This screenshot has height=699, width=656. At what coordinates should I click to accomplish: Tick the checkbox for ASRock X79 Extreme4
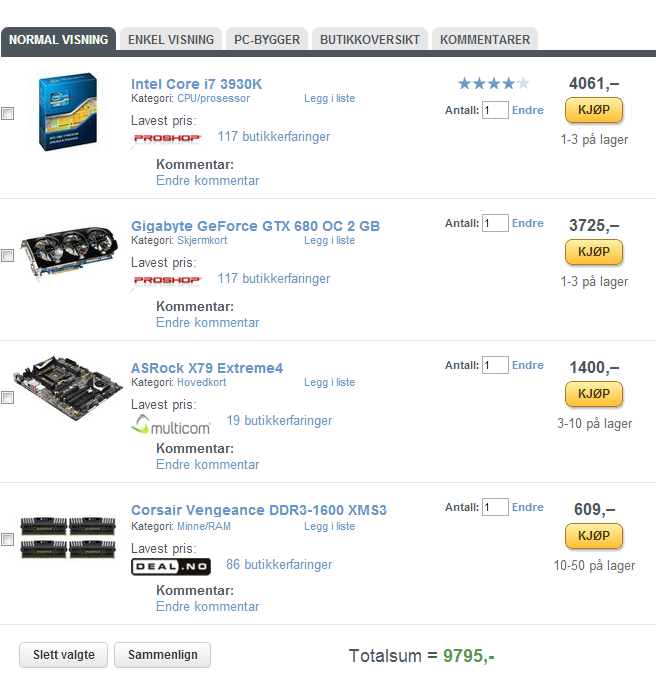click(x=8, y=397)
